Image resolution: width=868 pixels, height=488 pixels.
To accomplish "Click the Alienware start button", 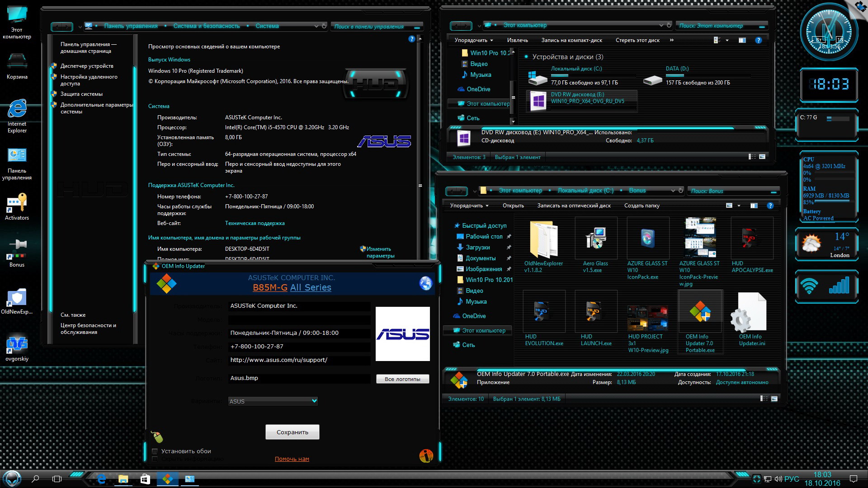I will (x=12, y=479).
